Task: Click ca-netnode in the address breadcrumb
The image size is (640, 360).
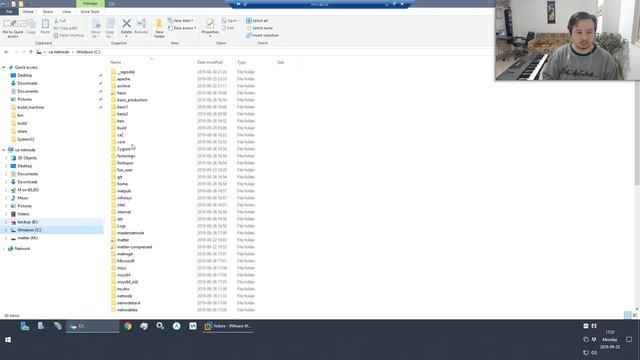Action: pyautogui.click(x=59, y=52)
